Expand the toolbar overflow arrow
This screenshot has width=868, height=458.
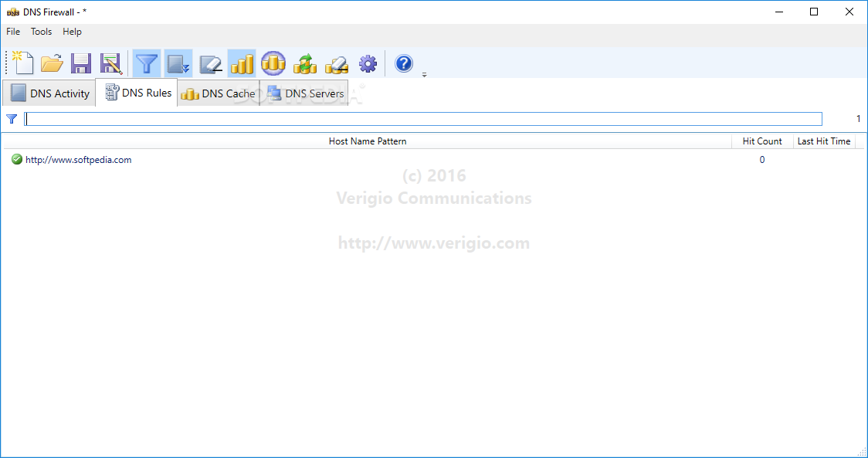tap(425, 75)
